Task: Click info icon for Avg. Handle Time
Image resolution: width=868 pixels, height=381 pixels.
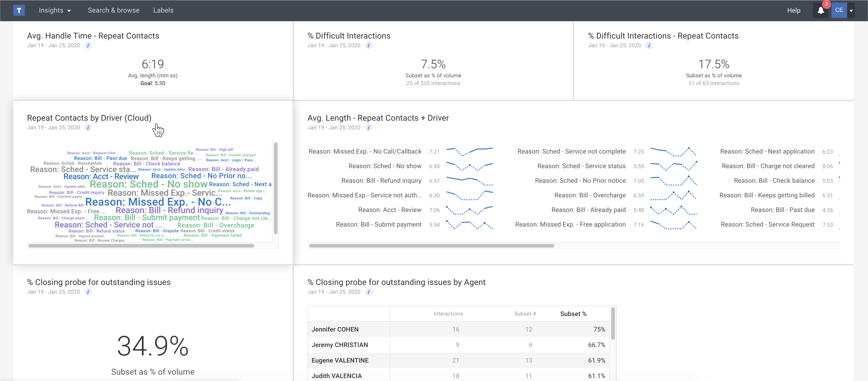Action: (x=88, y=46)
